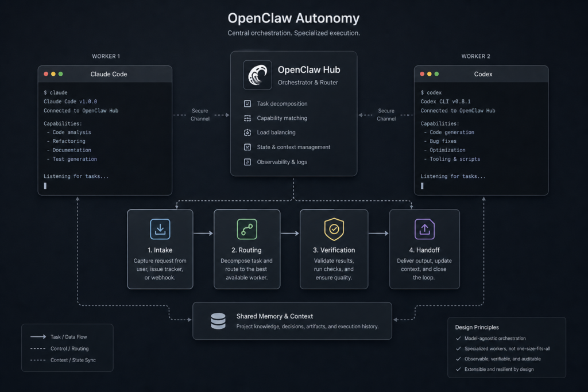Click 'Codex CLI v0.8.1' version line
588x392 pixels.
click(x=446, y=102)
